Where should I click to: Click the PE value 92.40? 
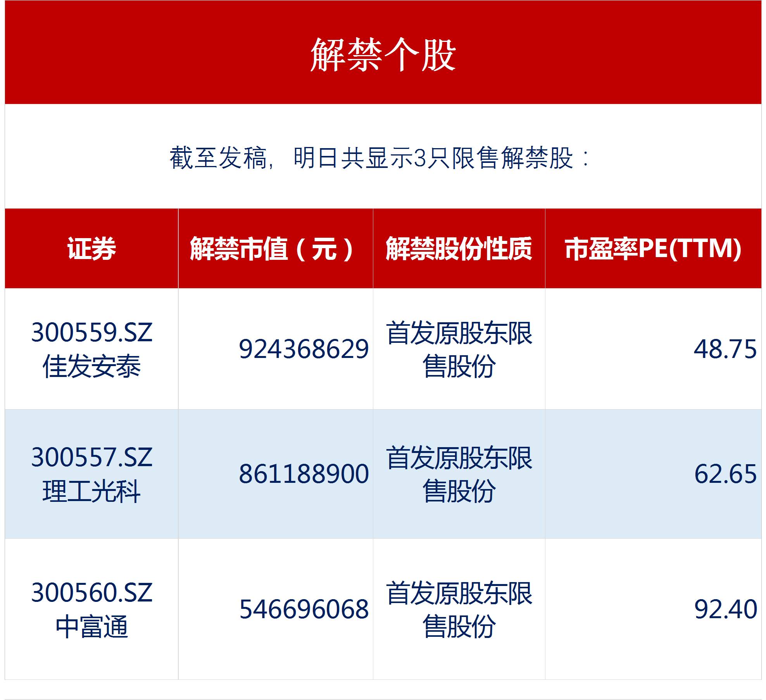click(725, 609)
